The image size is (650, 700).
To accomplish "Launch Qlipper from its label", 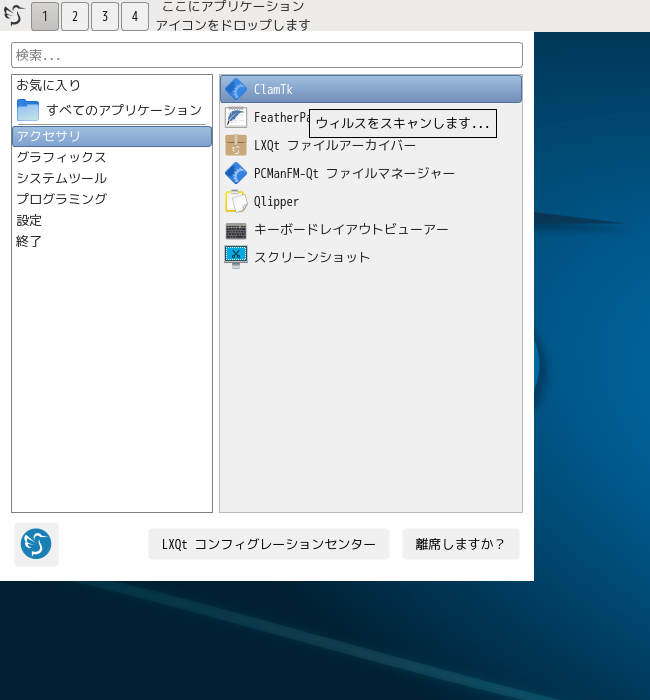I will coord(276,201).
